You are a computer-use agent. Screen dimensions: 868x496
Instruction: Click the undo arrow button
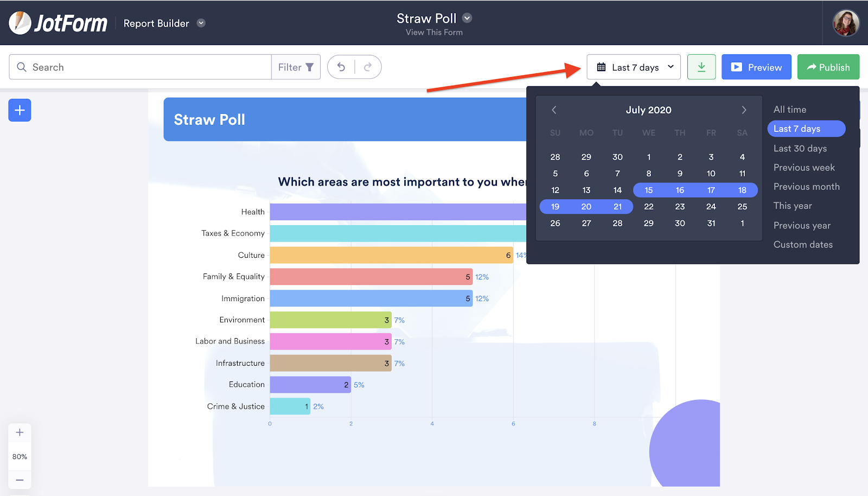point(341,67)
